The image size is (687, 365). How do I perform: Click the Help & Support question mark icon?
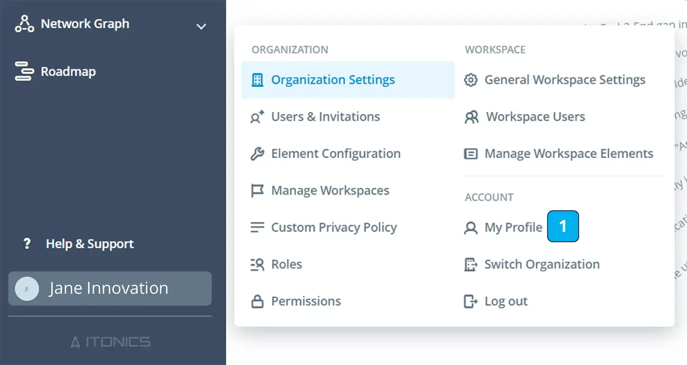click(27, 244)
